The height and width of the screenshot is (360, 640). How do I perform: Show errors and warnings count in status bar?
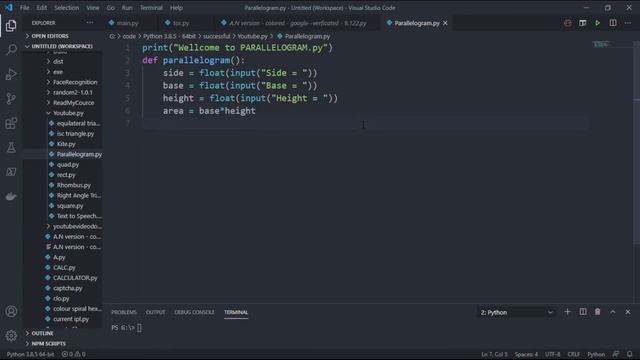click(73, 354)
